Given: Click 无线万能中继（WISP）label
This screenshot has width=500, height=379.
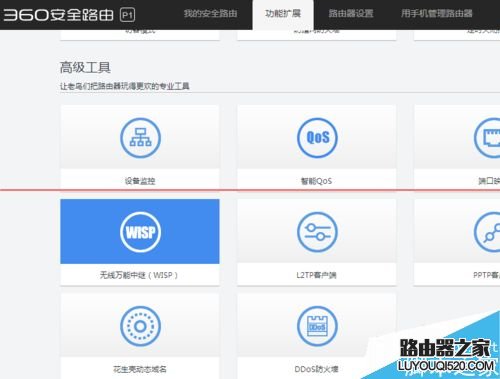Looking at the screenshot, I should 139,275.
